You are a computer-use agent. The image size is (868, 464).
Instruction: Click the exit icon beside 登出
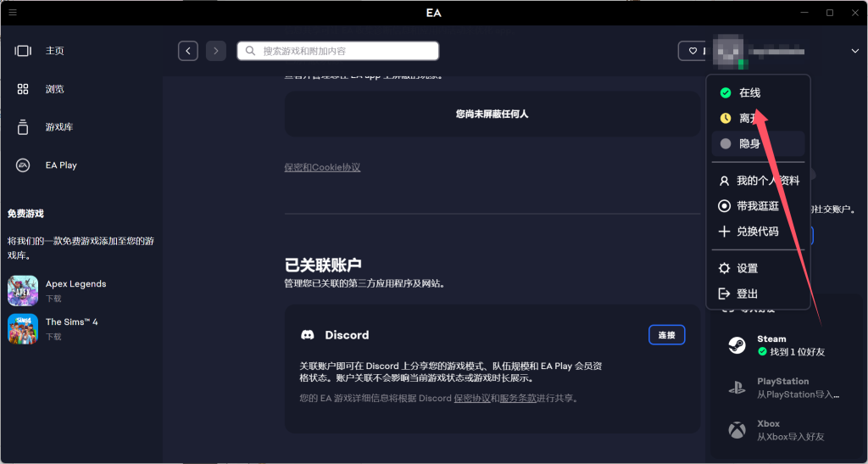tap(724, 294)
